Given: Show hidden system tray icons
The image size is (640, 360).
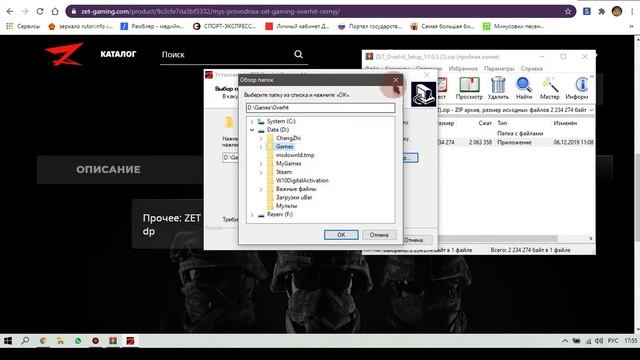Looking at the screenshot, I should coord(565,340).
